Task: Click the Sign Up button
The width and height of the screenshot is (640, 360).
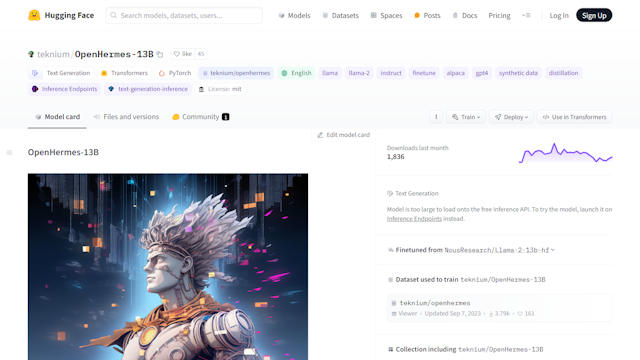Action: [x=594, y=16]
